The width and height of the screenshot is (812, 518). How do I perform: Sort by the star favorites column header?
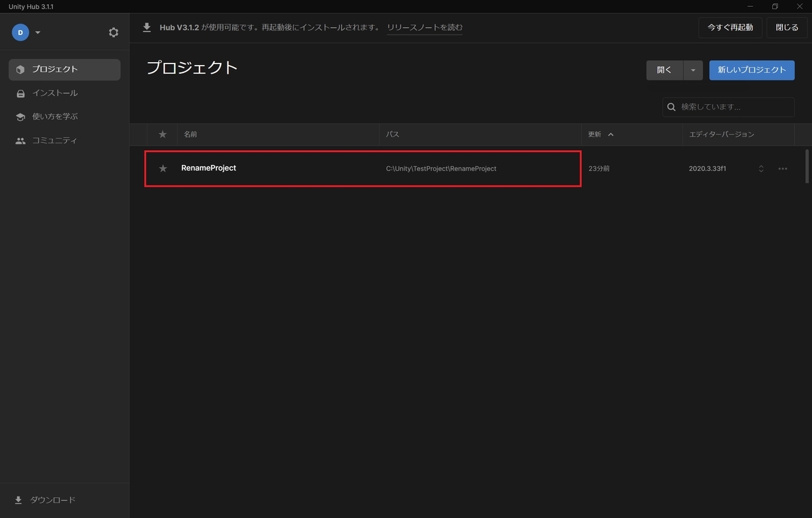(162, 135)
